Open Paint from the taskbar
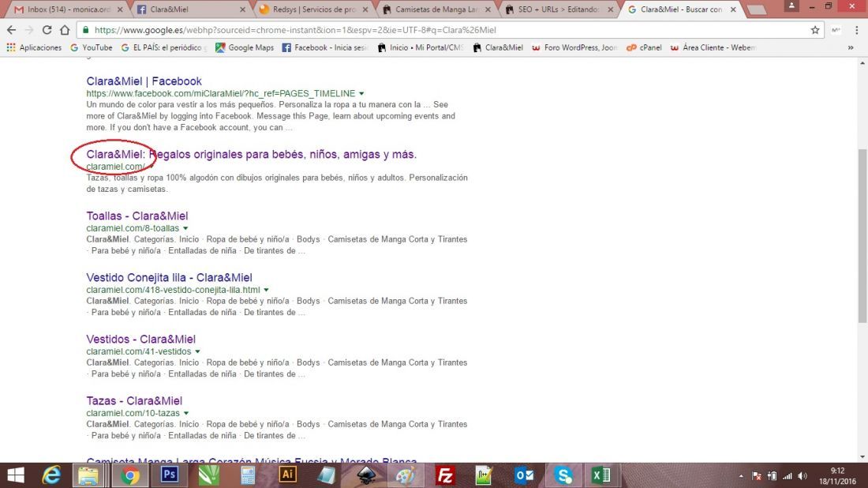 (406, 475)
